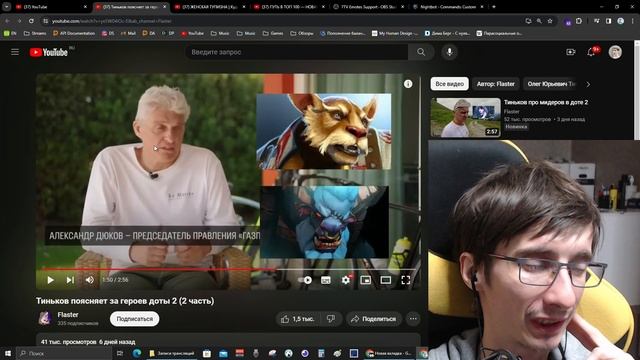Skip to the next video
This screenshot has width=640, height=360.
click(70, 280)
